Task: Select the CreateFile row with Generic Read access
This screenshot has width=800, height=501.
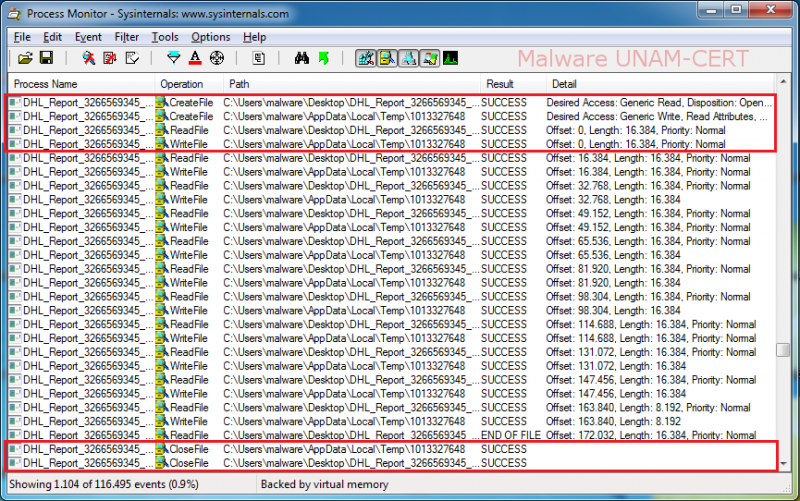Action: tap(391, 103)
